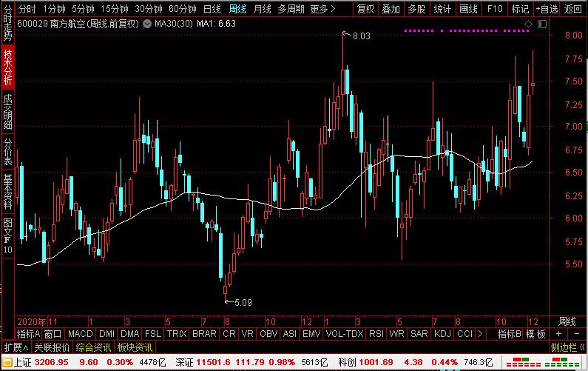Expand the 扩展 panel
The height and width of the screenshot is (371, 588).
pos(16,347)
